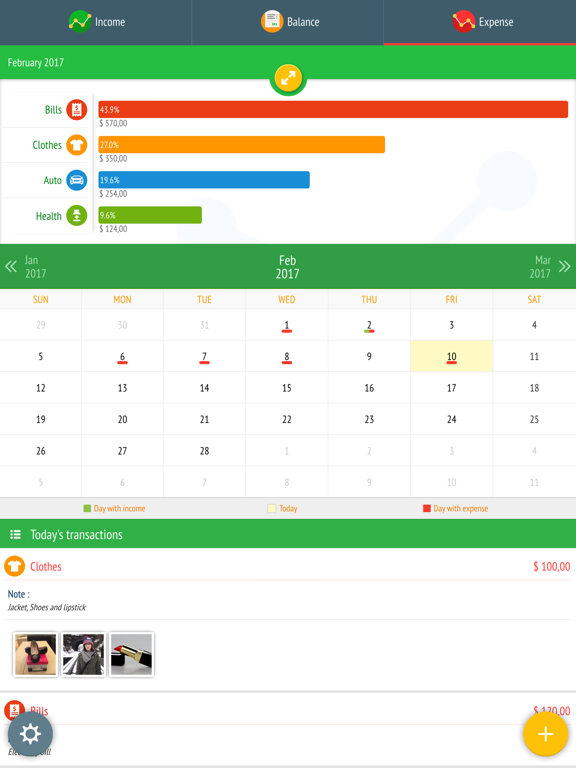The width and height of the screenshot is (576, 768).
Task: Add a transaction with plus button
Action: tap(546, 734)
